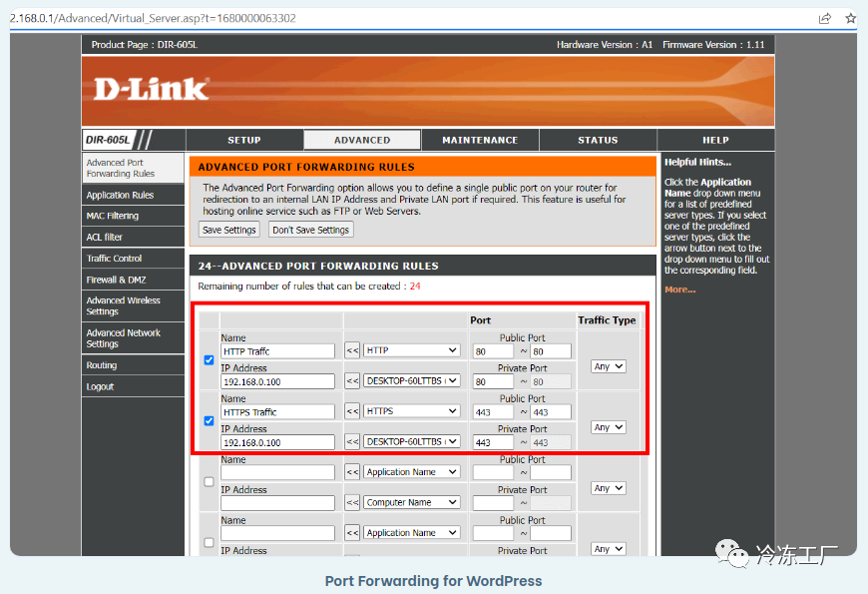Image resolution: width=868 pixels, height=594 pixels.
Task: Open Application Rules in sidebar
Action: tap(133, 195)
